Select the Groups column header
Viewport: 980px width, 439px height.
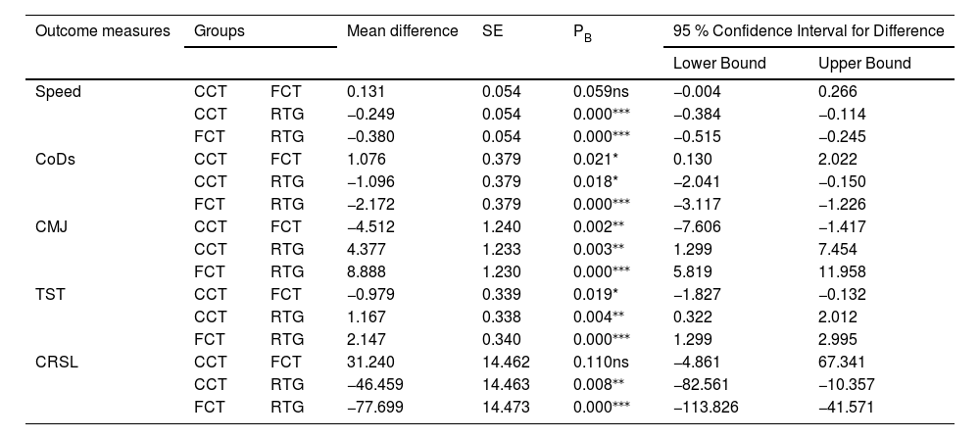pyautogui.click(x=220, y=30)
